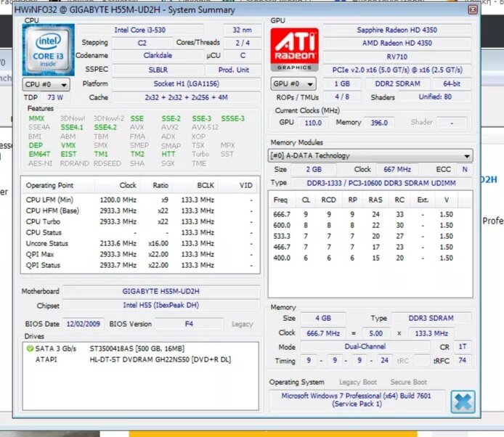Screen dimensions: 504x437
Task: Click the Windows 7 Professional OS field
Action: click(357, 400)
